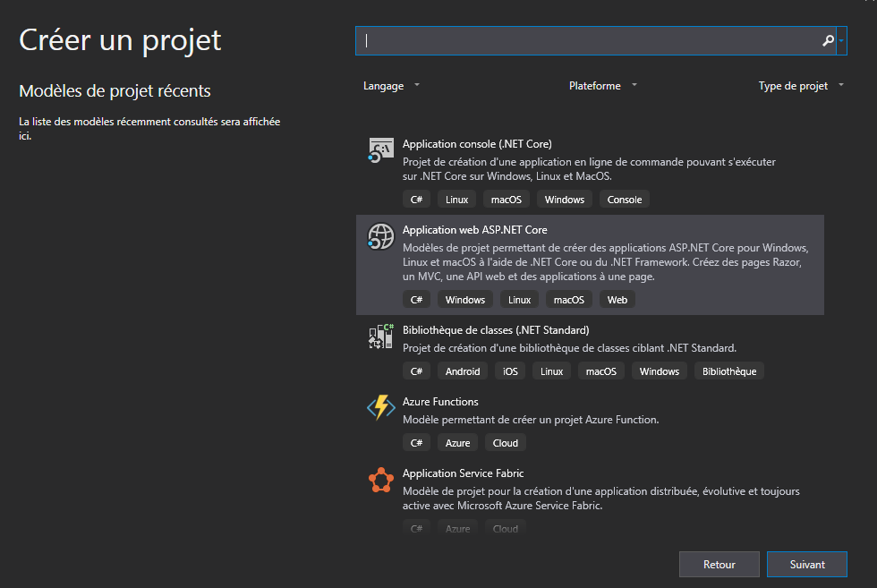Click the console application template icon

(381, 151)
